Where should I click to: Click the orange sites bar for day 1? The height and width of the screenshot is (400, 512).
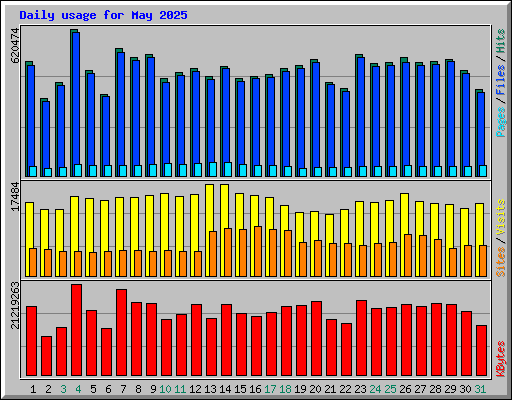click(x=33, y=262)
